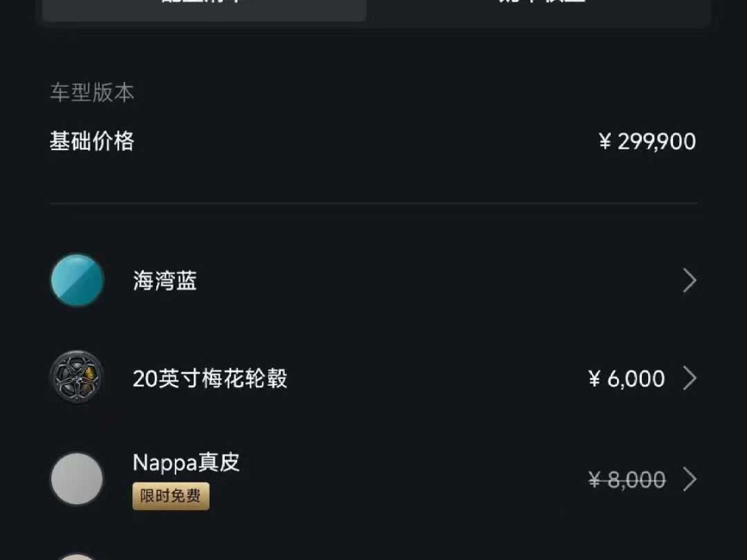Click the 车型版本 section heading
This screenshot has height=560, width=747.
coord(92,93)
